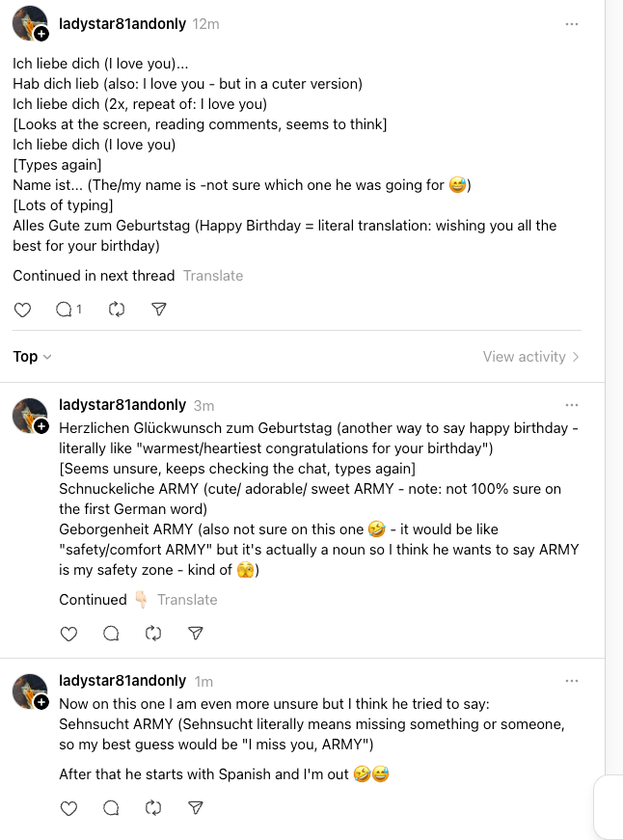Share the bottom reply about Sehnsucht ARMY
623x840 pixels.
point(196,808)
